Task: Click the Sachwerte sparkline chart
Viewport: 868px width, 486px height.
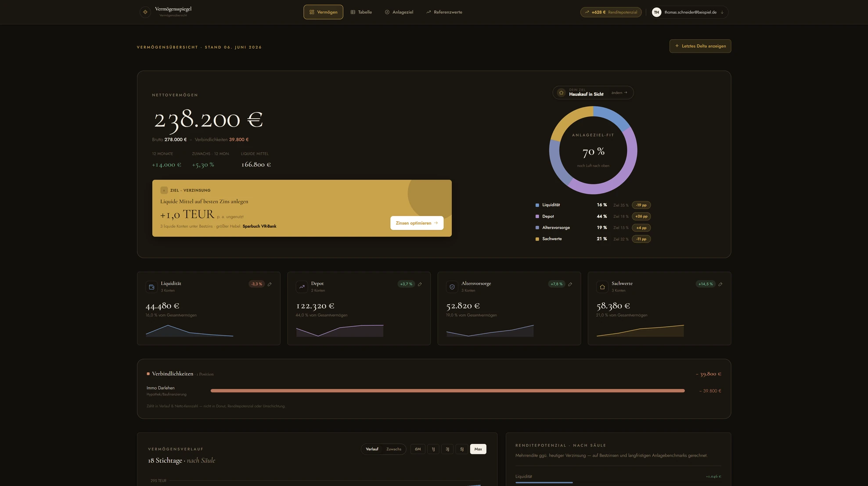Action: tap(640, 331)
